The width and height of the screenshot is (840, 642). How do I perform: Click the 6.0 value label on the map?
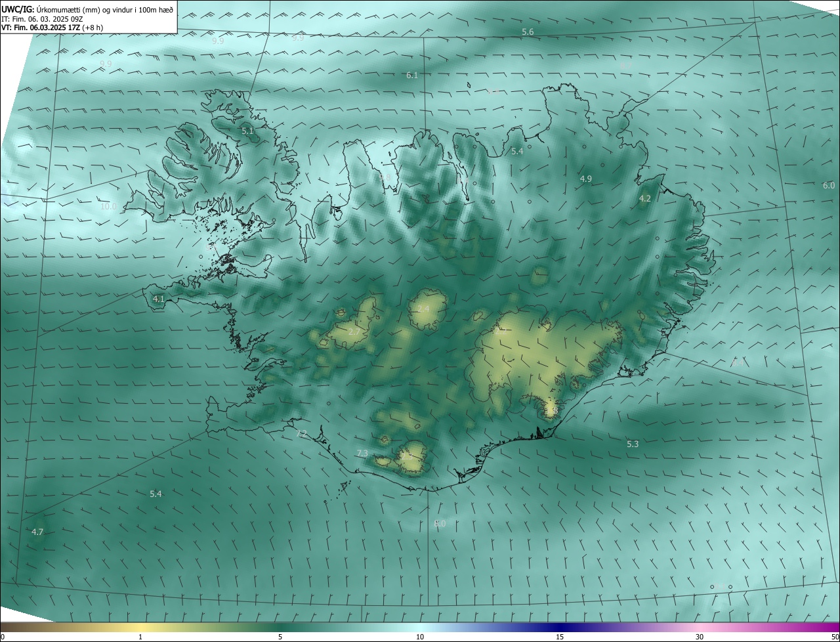(829, 186)
